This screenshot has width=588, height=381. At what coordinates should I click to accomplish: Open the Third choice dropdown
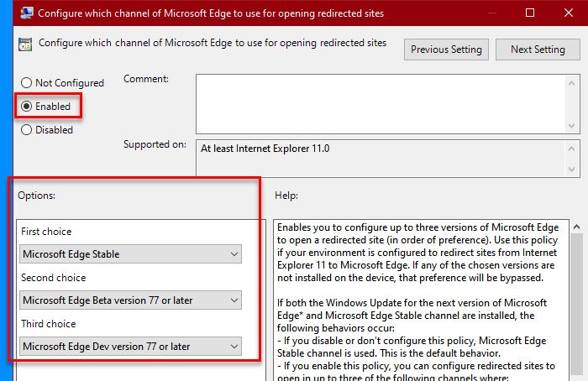[130, 347]
